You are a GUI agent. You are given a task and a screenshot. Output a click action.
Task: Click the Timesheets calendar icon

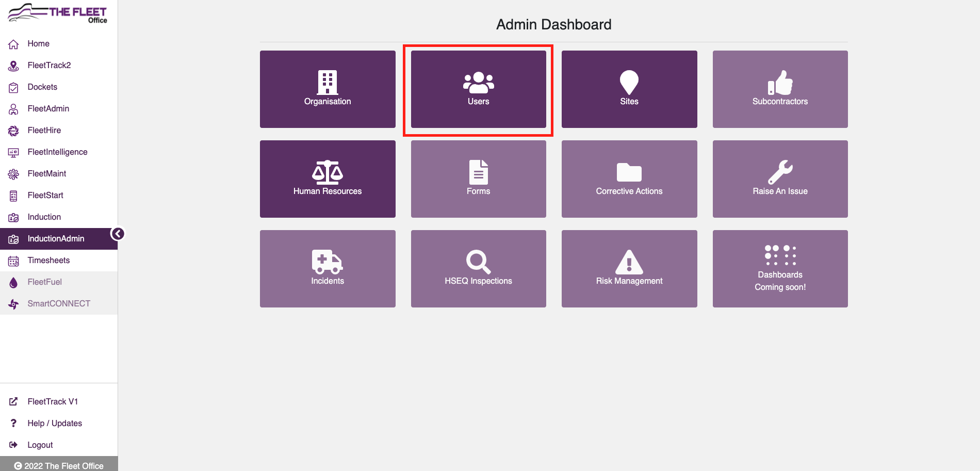[13, 261]
